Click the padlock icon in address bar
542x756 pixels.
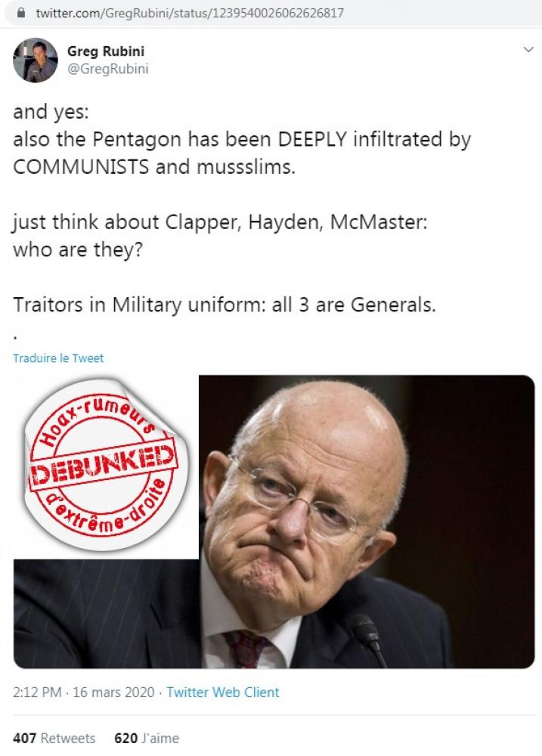(x=21, y=13)
